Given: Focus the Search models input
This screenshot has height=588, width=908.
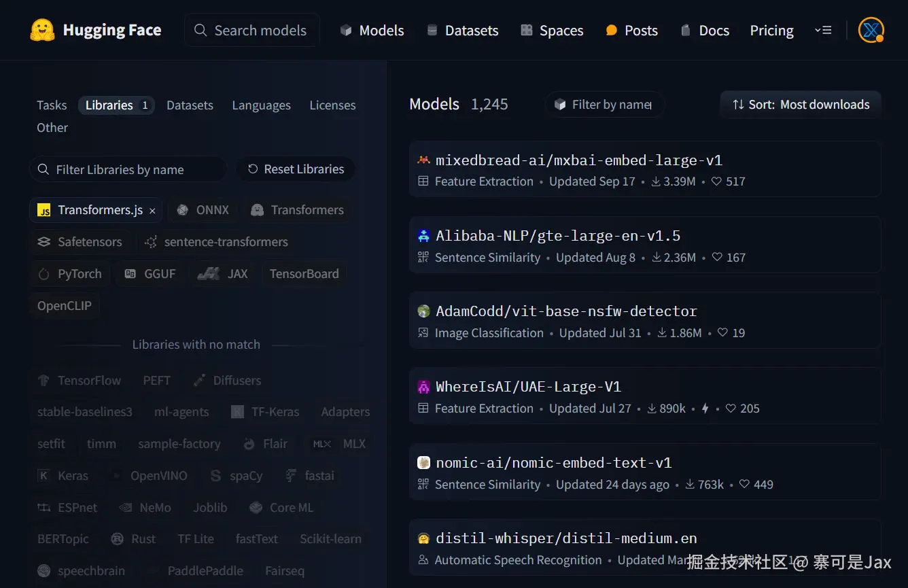Looking at the screenshot, I should [251, 30].
